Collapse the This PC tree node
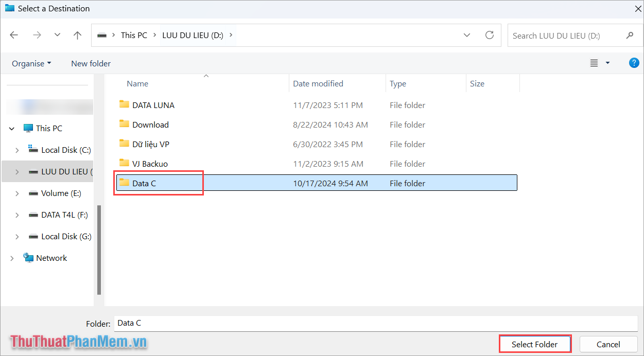 [x=12, y=129]
